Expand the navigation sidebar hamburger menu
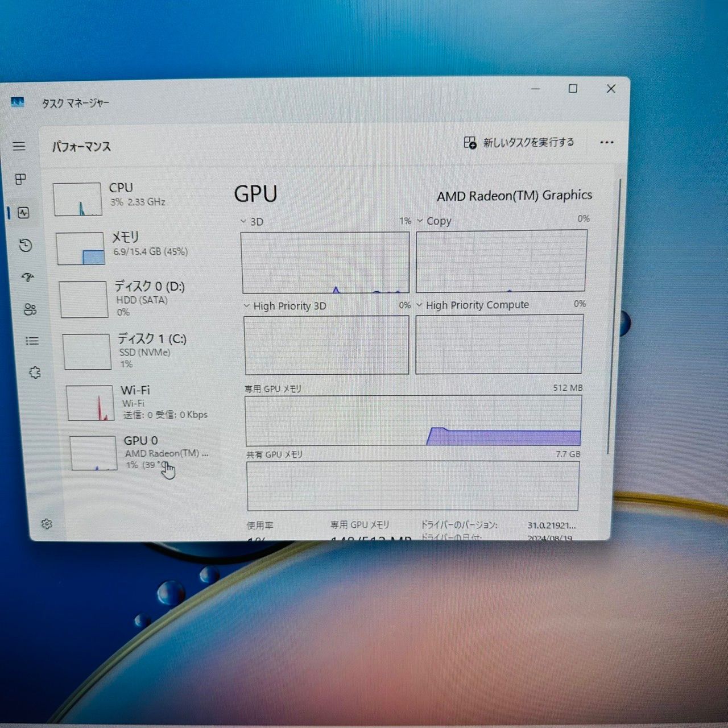 point(19,146)
